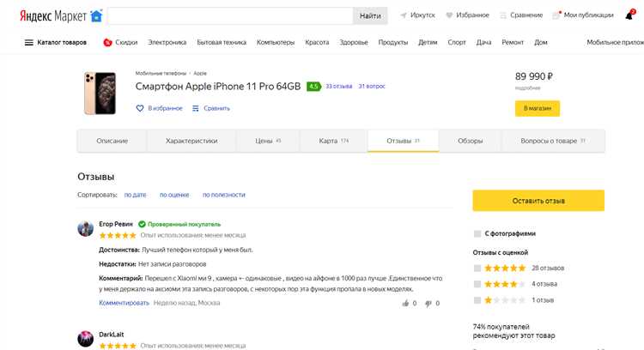Image resolution: width=644 pixels, height=350 pixels.
Task: Sort reviews по дате
Action: (135, 195)
